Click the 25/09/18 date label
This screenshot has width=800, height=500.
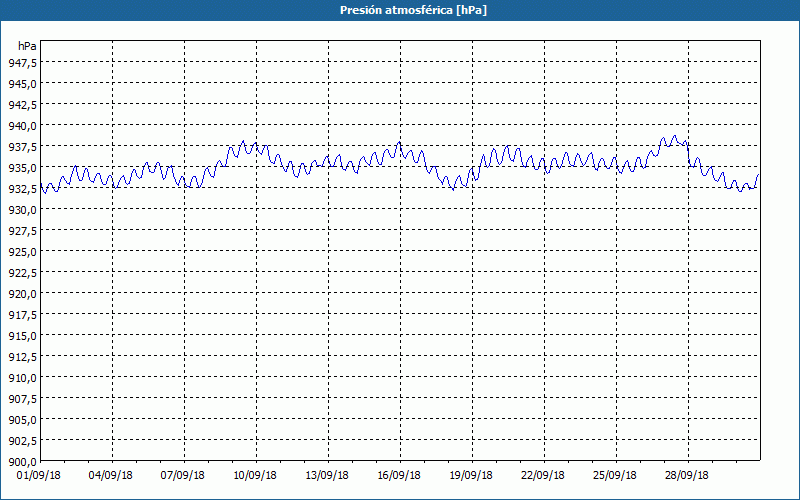pyautogui.click(x=615, y=475)
